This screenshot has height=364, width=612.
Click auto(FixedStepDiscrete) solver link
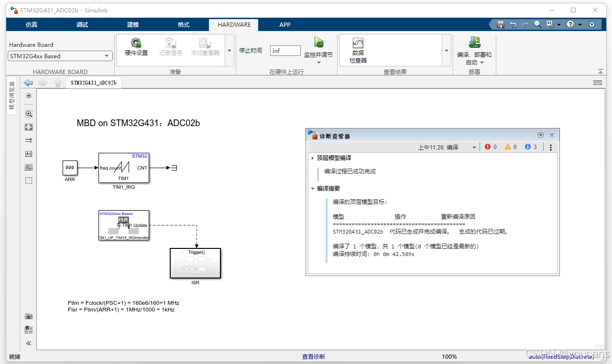(x=562, y=356)
